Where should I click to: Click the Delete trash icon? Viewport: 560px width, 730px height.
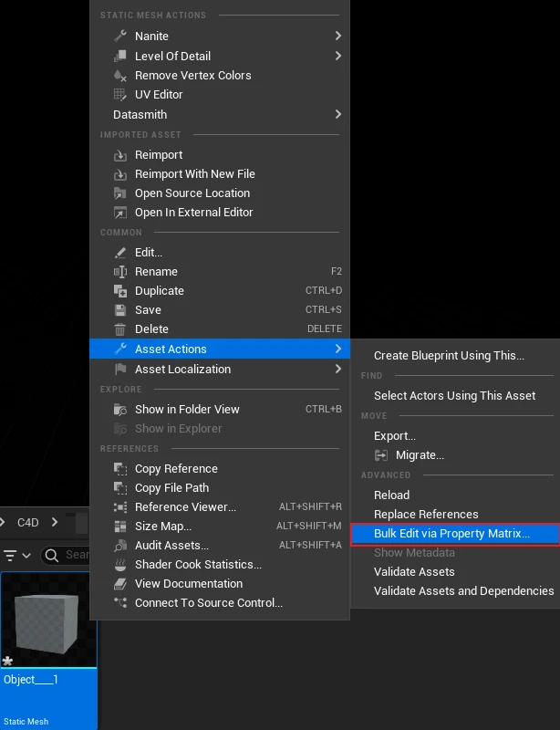119,329
